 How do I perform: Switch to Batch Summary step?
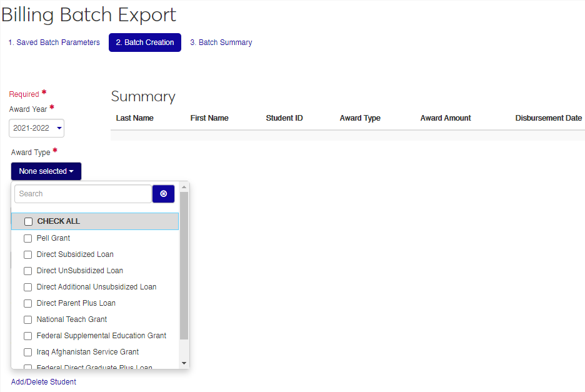(221, 43)
